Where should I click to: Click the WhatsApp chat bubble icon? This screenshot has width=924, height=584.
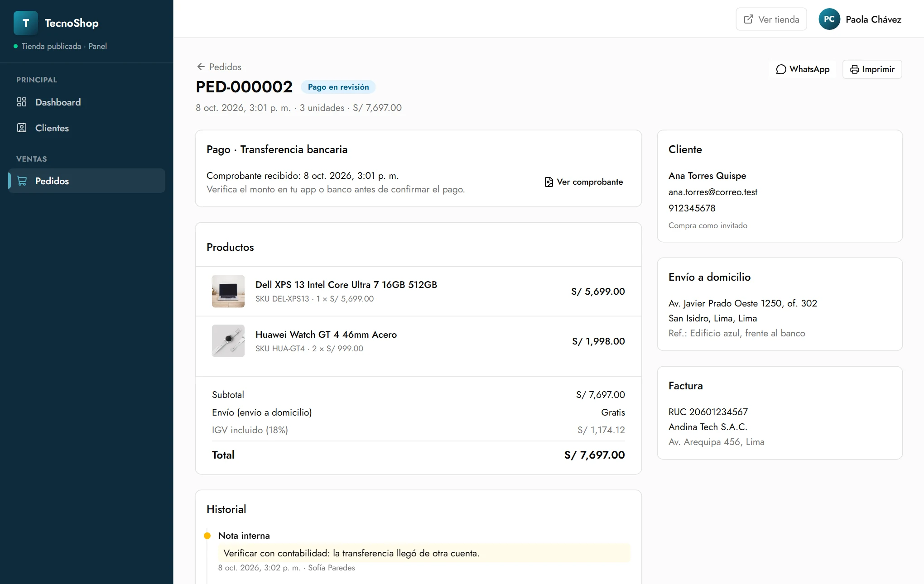[x=781, y=69]
